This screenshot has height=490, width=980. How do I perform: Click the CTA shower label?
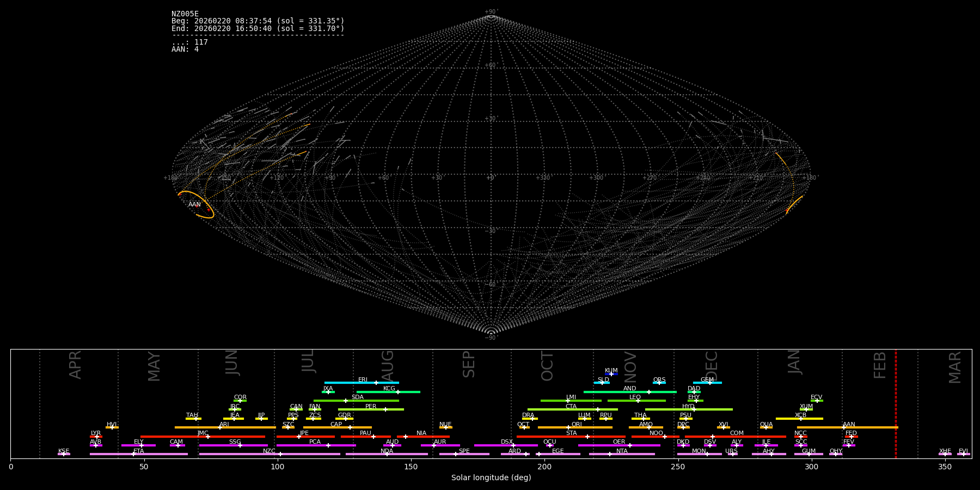(571, 407)
